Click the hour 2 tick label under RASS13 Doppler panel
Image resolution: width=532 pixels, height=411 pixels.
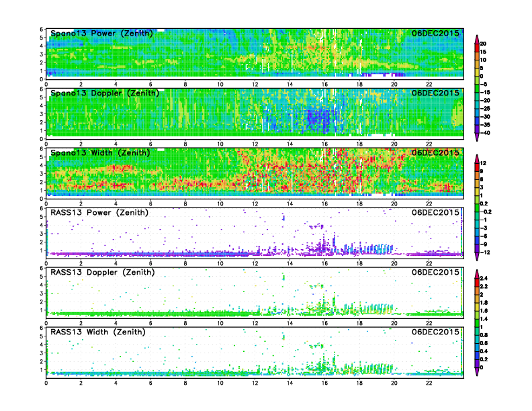coord(81,323)
